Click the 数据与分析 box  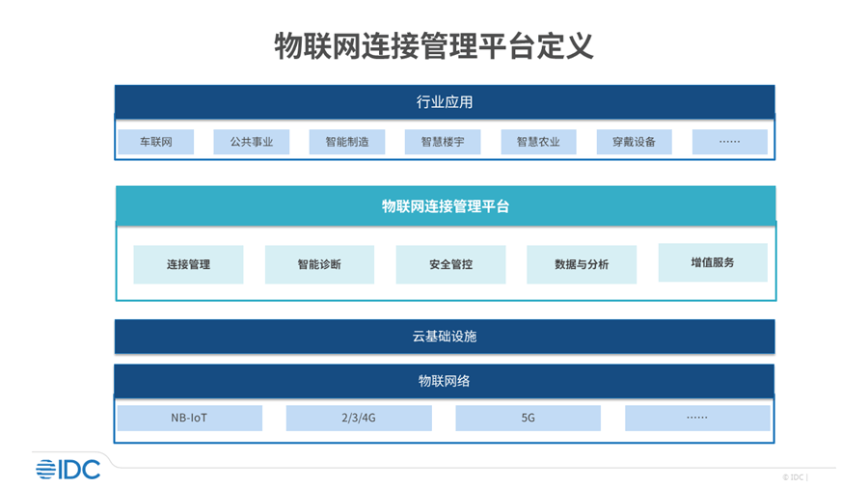pos(582,264)
